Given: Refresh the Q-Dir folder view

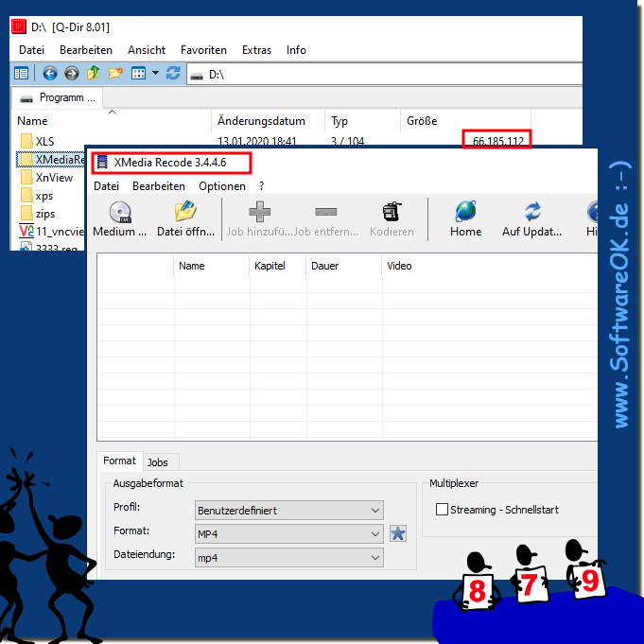Looking at the screenshot, I should [x=173, y=74].
